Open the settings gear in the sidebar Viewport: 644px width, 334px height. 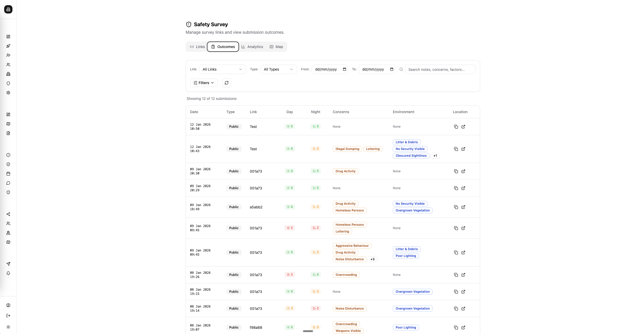pos(8,93)
